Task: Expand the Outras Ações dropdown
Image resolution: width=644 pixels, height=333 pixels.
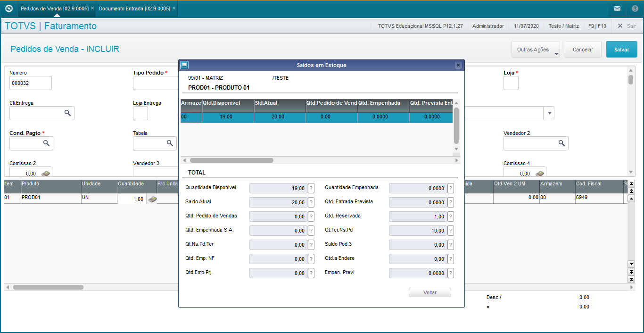Action: [x=536, y=50]
